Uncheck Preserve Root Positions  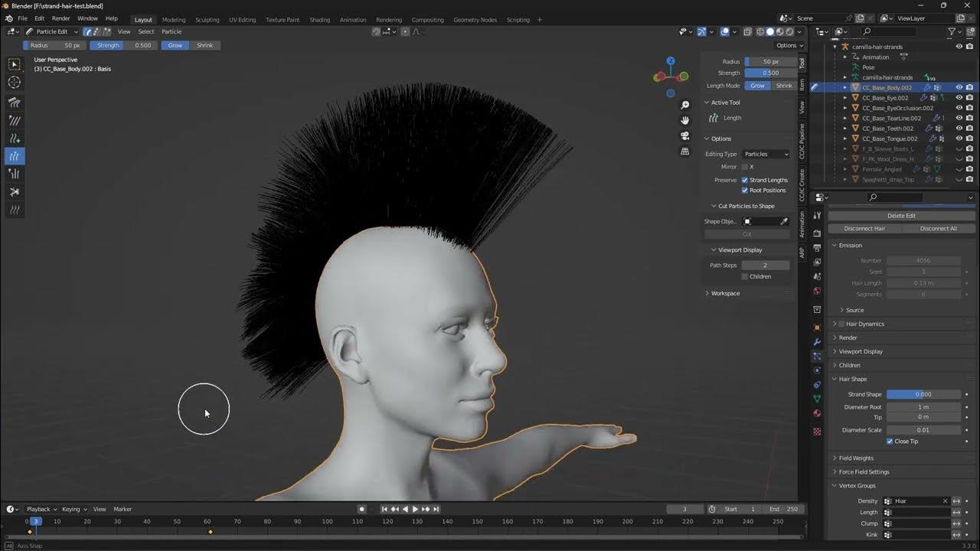pos(744,190)
